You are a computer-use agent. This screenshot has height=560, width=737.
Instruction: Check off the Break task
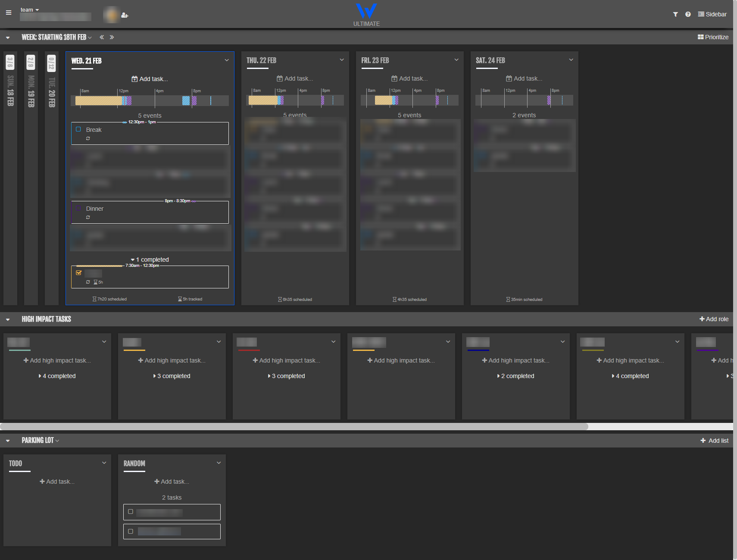pos(78,129)
